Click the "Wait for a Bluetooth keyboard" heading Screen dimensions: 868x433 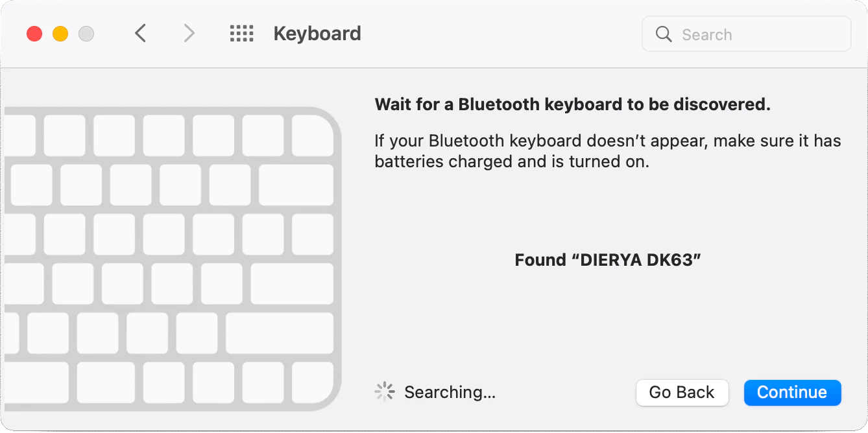(572, 104)
